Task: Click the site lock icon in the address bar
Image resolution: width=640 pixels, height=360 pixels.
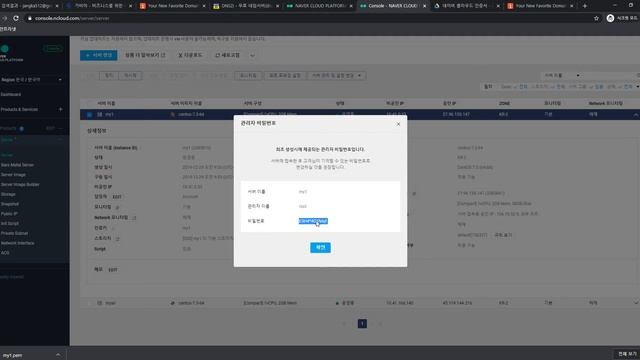Action: (x=30, y=18)
